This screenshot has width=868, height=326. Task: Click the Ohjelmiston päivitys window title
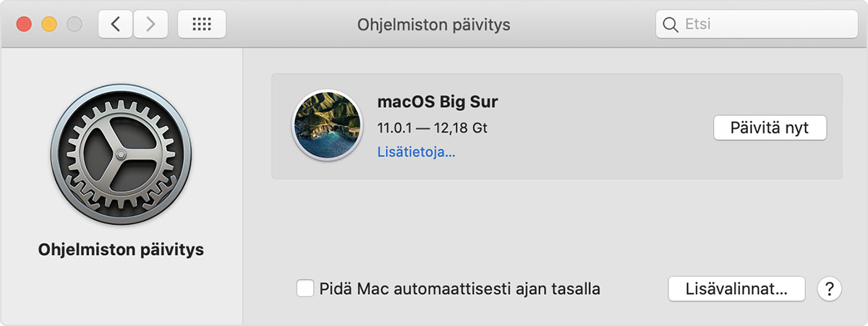click(x=433, y=25)
